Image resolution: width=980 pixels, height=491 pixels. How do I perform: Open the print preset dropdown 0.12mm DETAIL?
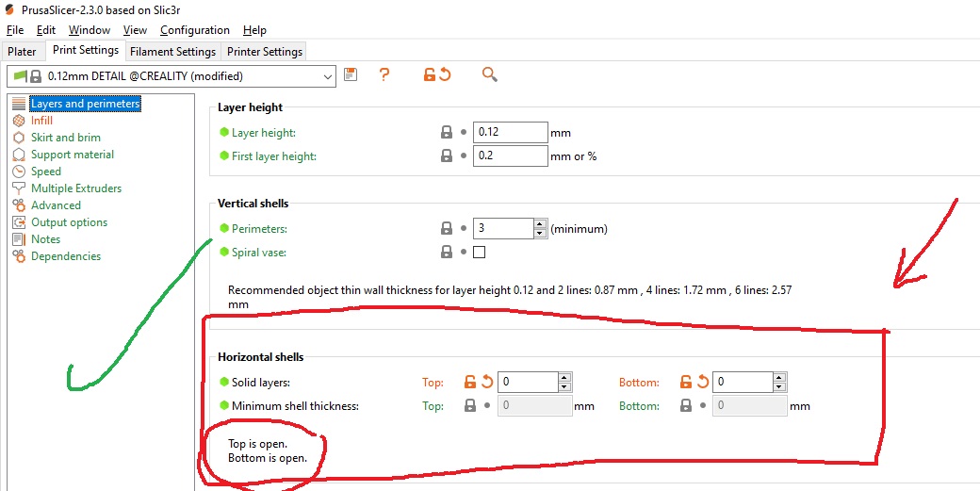tap(171, 76)
